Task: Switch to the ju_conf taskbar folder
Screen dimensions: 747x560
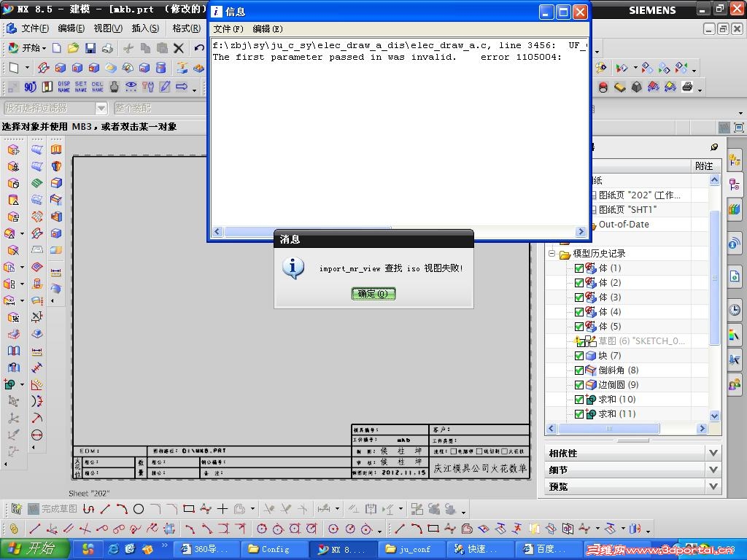Action: click(x=413, y=550)
